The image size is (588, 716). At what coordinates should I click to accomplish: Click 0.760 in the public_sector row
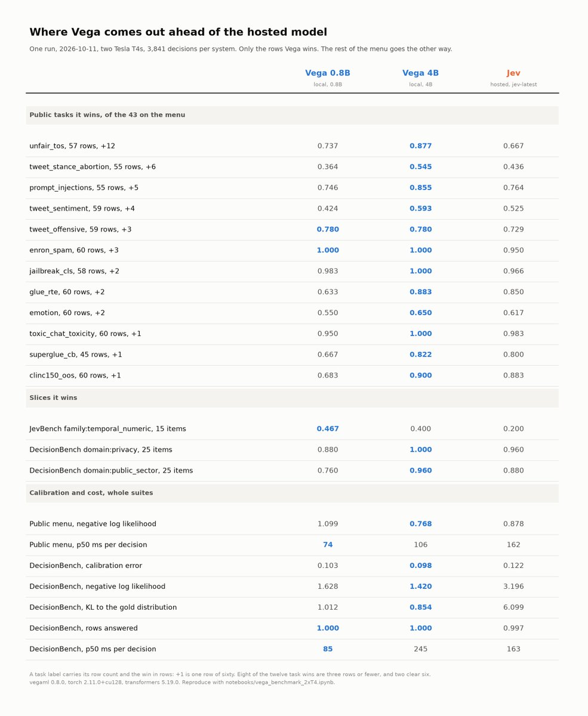[x=328, y=471]
